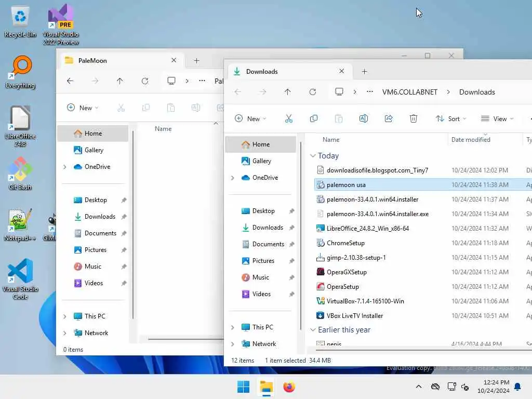The height and width of the screenshot is (399, 532).
Task: Open Documents in Downloads window sidebar
Action: 261,244
